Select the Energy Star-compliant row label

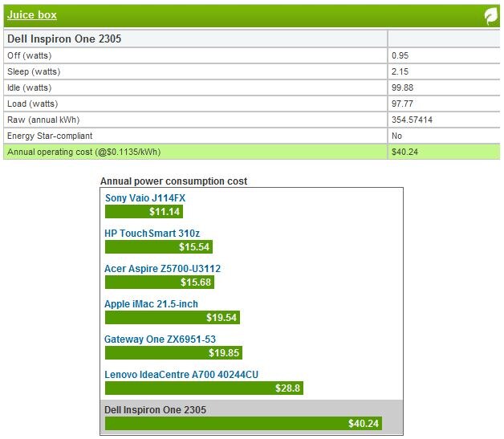pos(50,136)
